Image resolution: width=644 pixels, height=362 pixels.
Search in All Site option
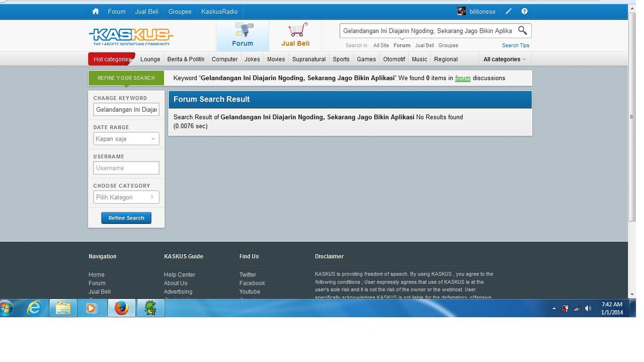tap(381, 45)
